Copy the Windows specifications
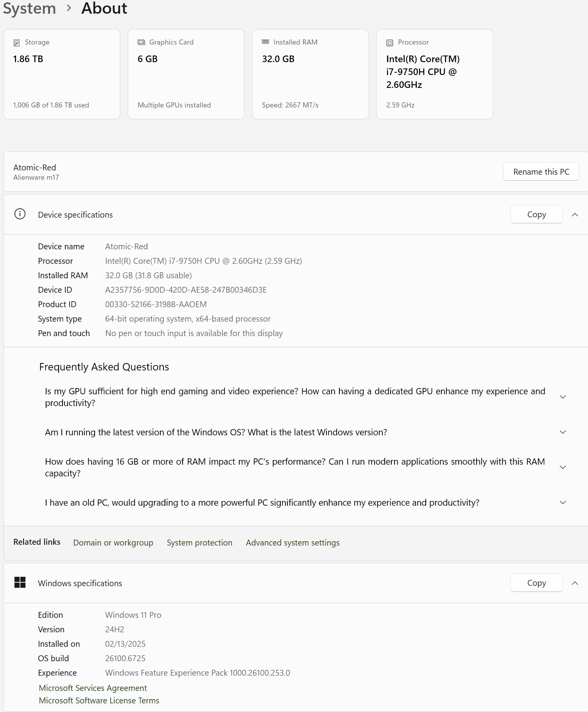Screen dimensions: 588x712 (536, 583)
